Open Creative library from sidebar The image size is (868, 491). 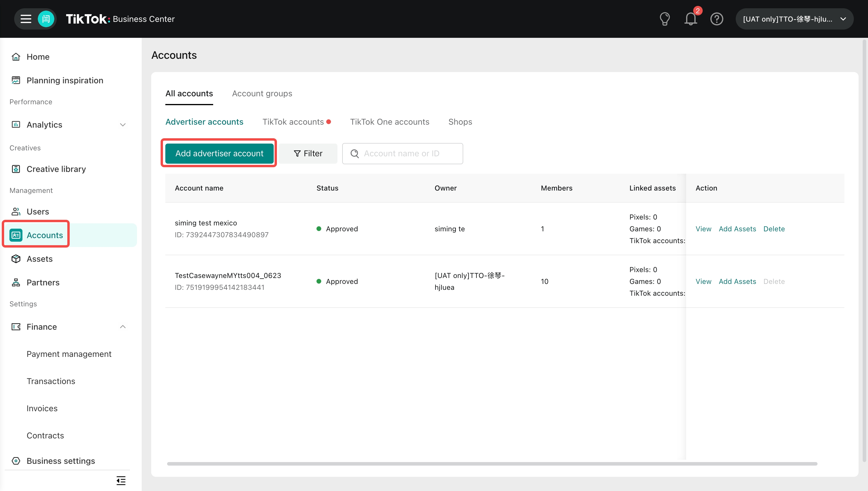click(x=56, y=169)
